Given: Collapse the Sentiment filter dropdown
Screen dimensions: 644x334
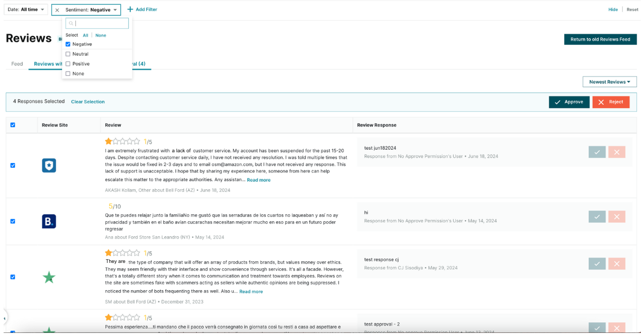Looking at the screenshot, I should [114, 9].
